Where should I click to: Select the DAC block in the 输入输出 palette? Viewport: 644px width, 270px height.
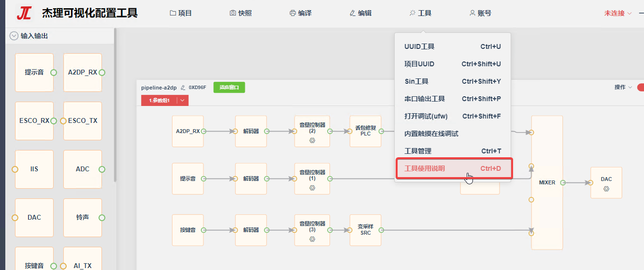[34, 218]
